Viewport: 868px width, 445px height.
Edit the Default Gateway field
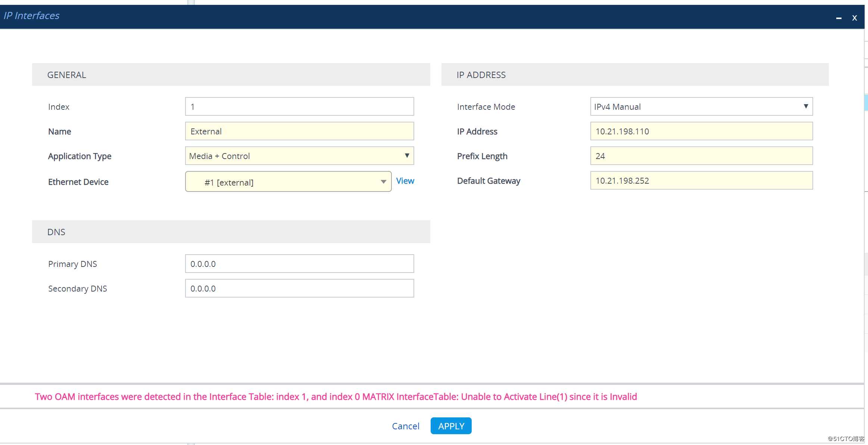pyautogui.click(x=701, y=181)
